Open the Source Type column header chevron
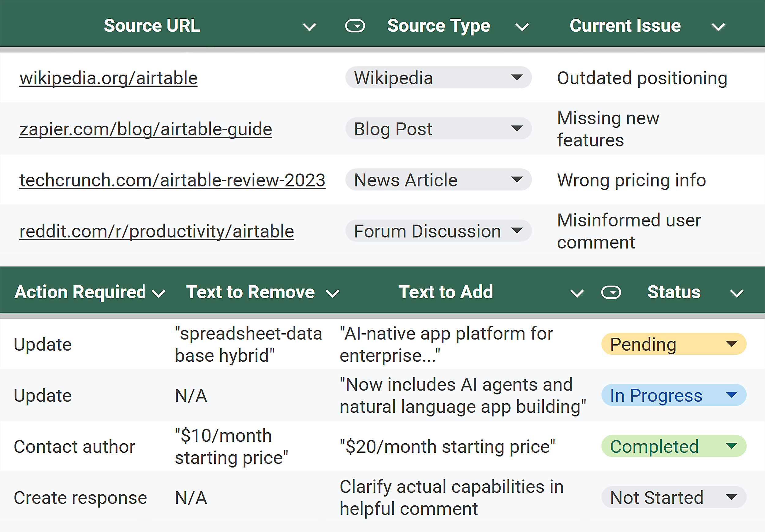Screen dimensions: 765x532 (522, 26)
